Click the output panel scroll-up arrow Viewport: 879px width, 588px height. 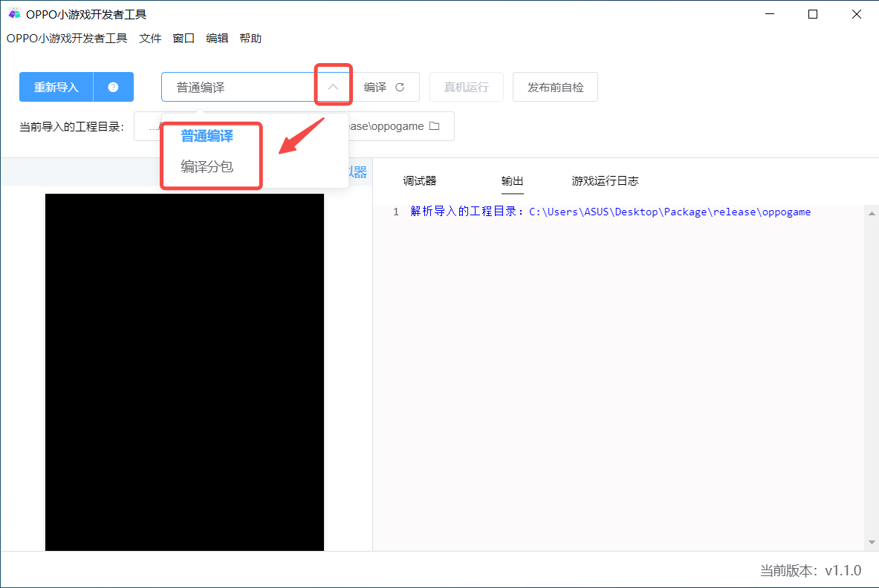point(872,213)
